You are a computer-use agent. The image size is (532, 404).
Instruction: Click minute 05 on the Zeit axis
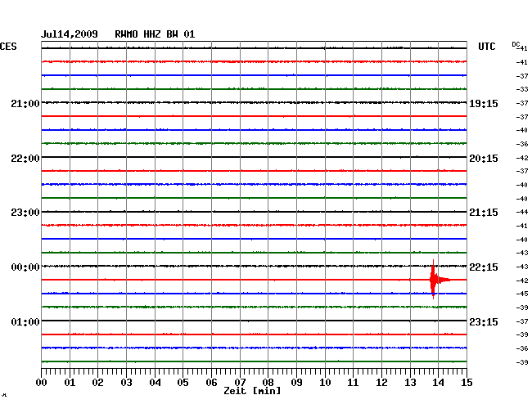pyautogui.click(x=183, y=383)
